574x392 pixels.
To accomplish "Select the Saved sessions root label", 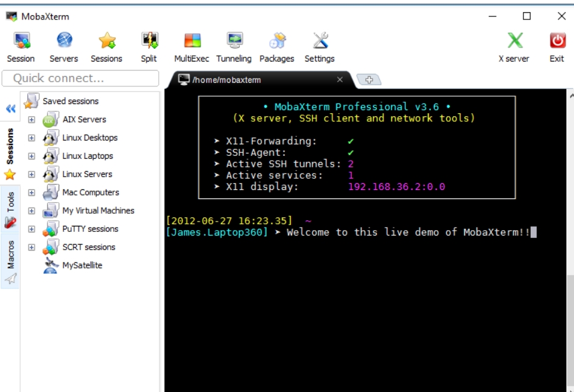I will click(x=71, y=101).
